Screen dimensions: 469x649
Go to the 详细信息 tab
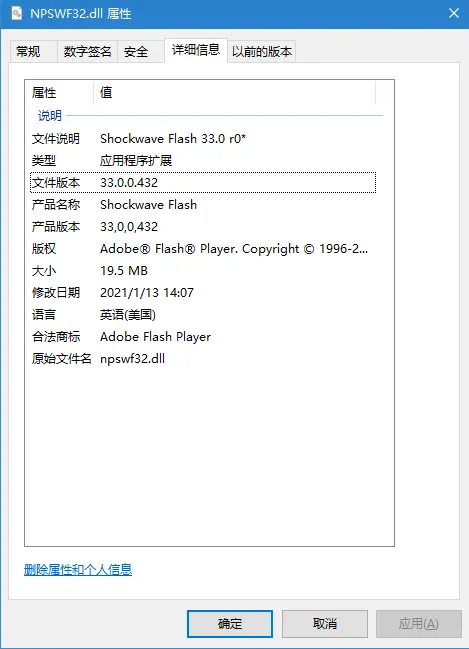tap(196, 50)
